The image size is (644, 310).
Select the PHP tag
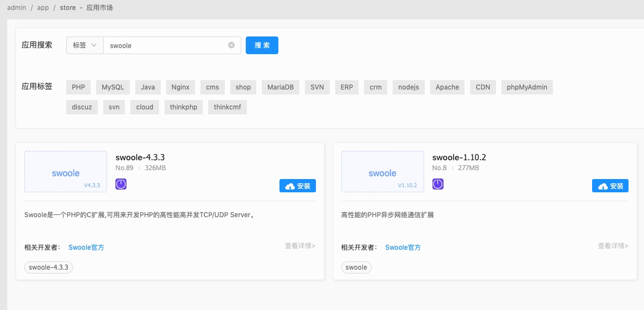(78, 87)
